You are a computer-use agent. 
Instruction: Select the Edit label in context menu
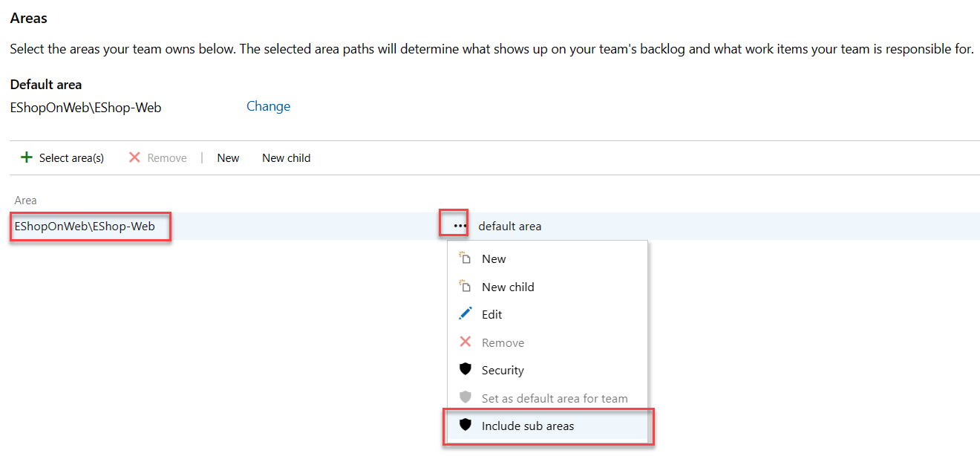pos(491,315)
